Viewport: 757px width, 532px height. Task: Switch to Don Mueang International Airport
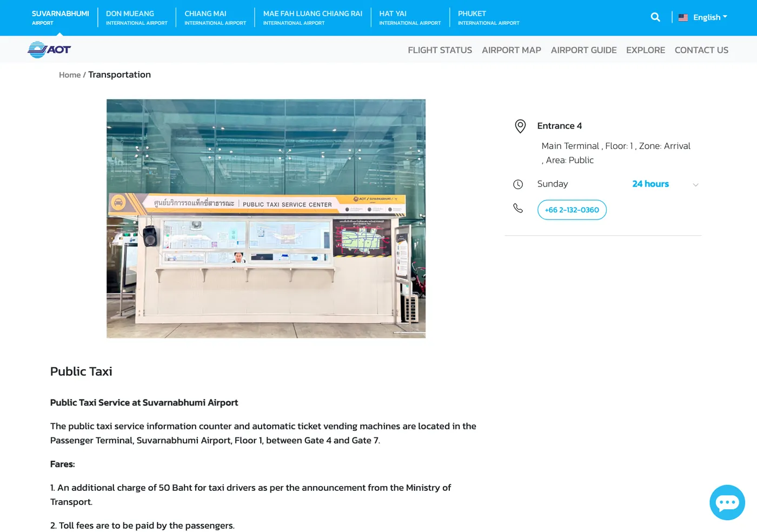pos(137,17)
